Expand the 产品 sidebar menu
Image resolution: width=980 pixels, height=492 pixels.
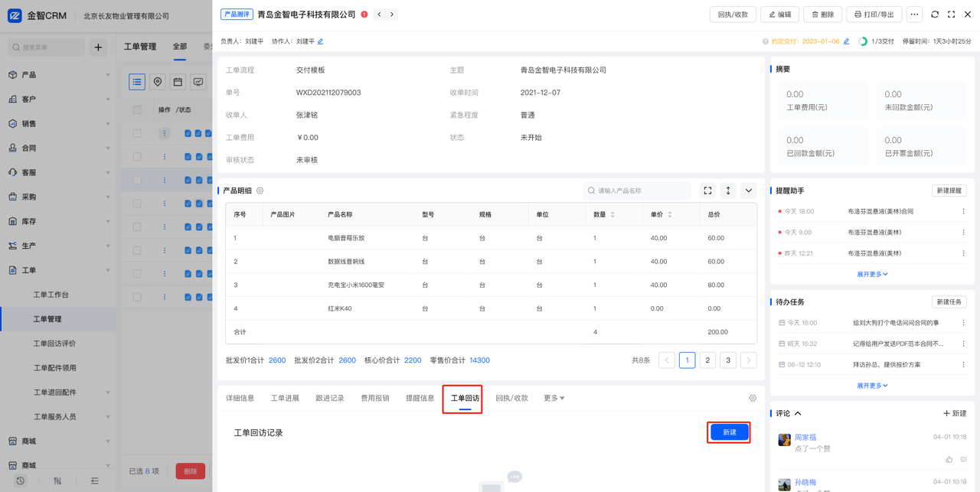[x=57, y=75]
